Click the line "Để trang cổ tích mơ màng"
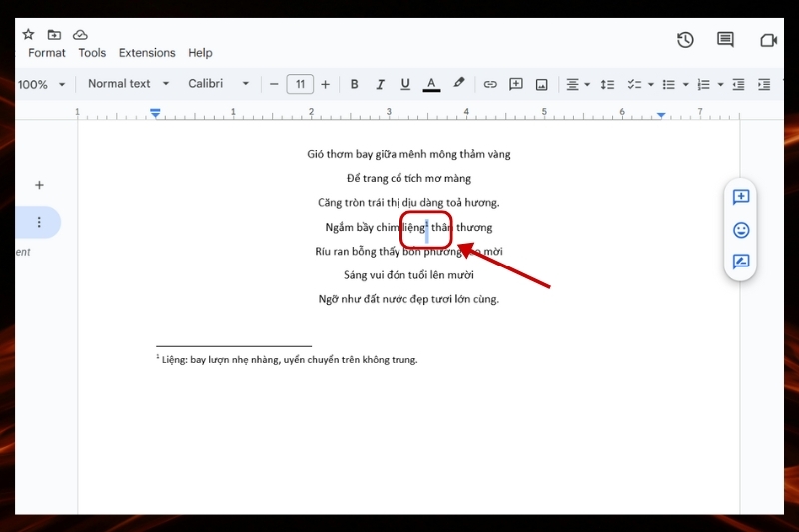This screenshot has width=799, height=532. point(408,179)
